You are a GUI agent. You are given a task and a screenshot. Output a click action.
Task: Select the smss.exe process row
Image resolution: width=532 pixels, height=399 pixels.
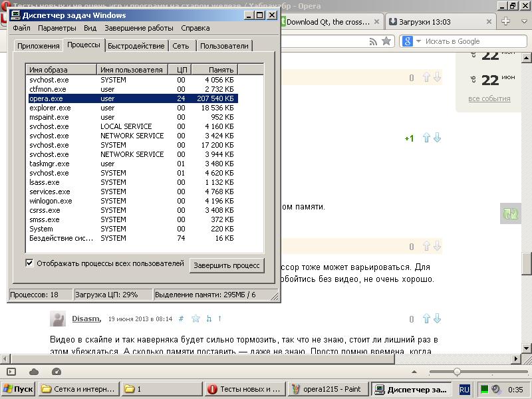coord(133,219)
